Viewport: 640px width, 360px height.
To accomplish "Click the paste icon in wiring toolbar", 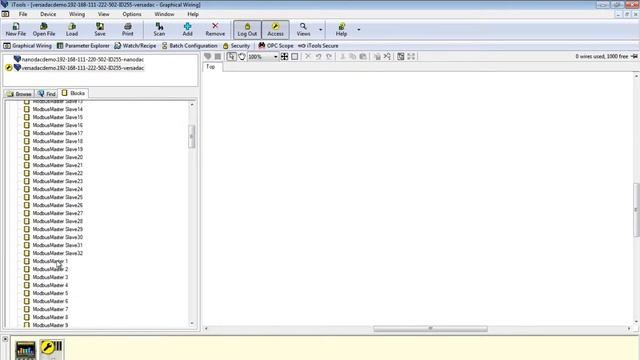I will [363, 57].
